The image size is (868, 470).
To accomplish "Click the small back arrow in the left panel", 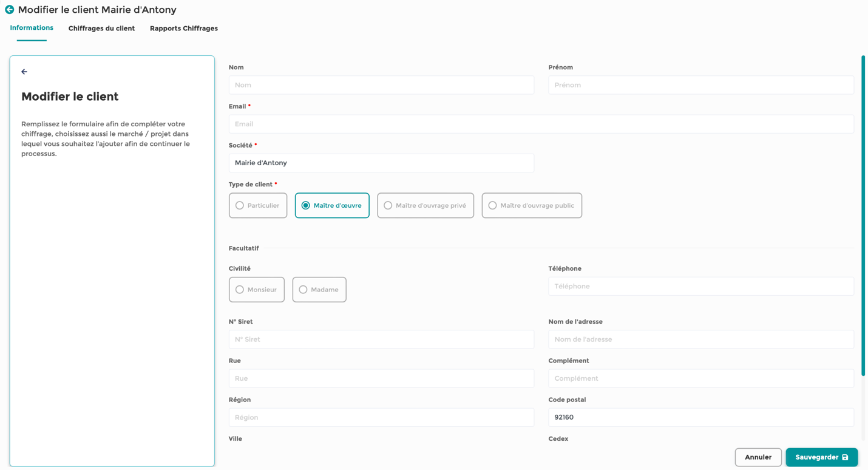I will tap(24, 72).
